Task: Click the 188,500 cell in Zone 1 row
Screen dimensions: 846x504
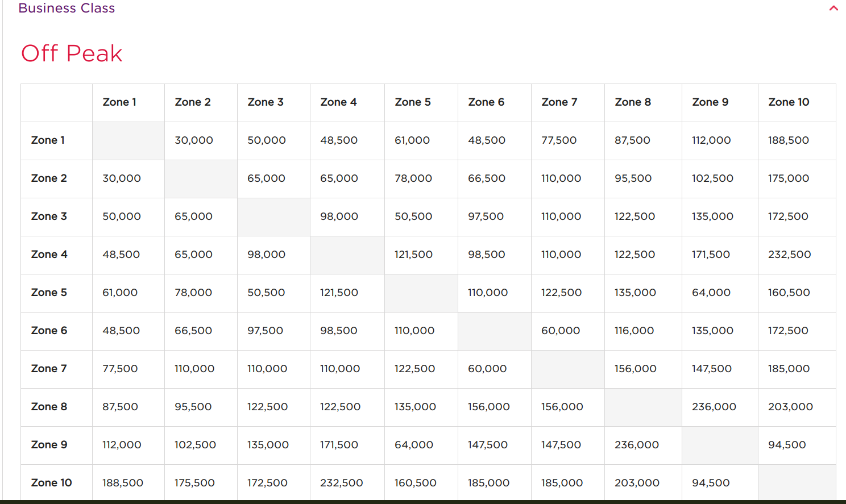Action: pos(788,140)
